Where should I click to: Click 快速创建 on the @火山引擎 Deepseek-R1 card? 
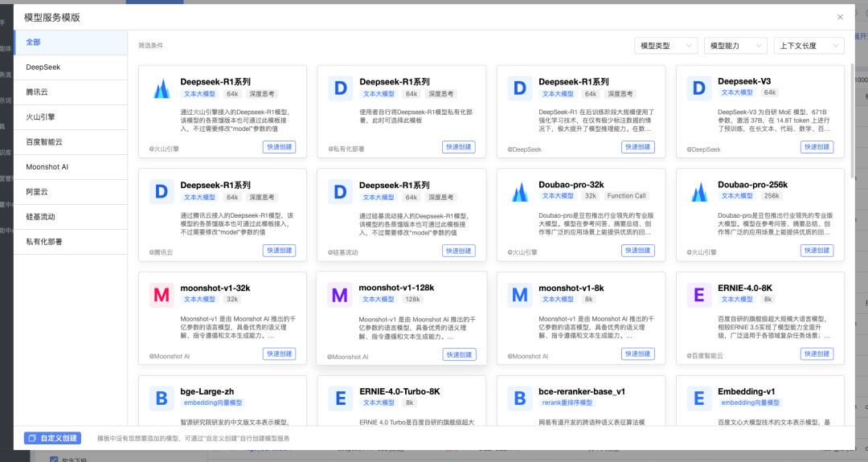click(x=279, y=147)
